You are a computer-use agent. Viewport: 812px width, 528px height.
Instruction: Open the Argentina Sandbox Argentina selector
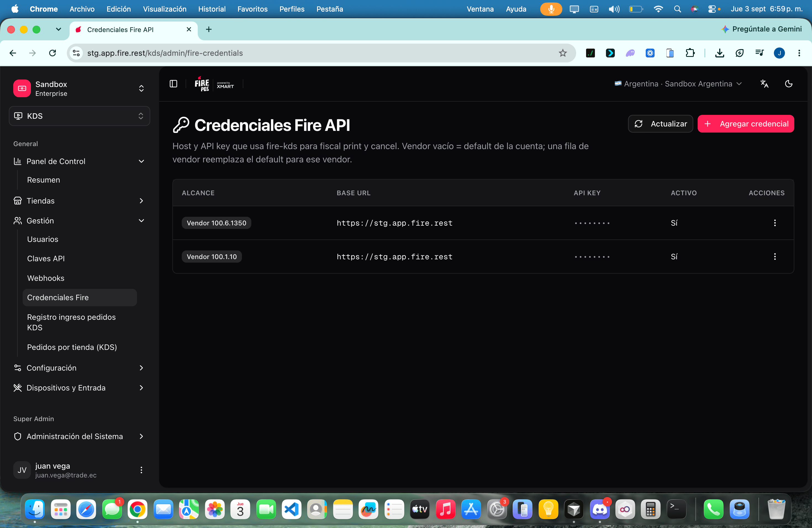click(678, 84)
